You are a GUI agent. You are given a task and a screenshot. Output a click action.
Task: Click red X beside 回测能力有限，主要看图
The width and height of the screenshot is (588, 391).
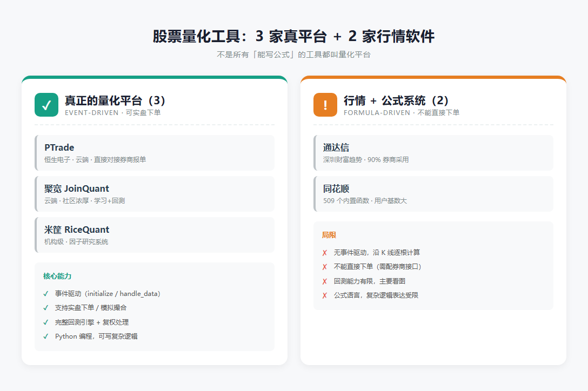(x=325, y=281)
